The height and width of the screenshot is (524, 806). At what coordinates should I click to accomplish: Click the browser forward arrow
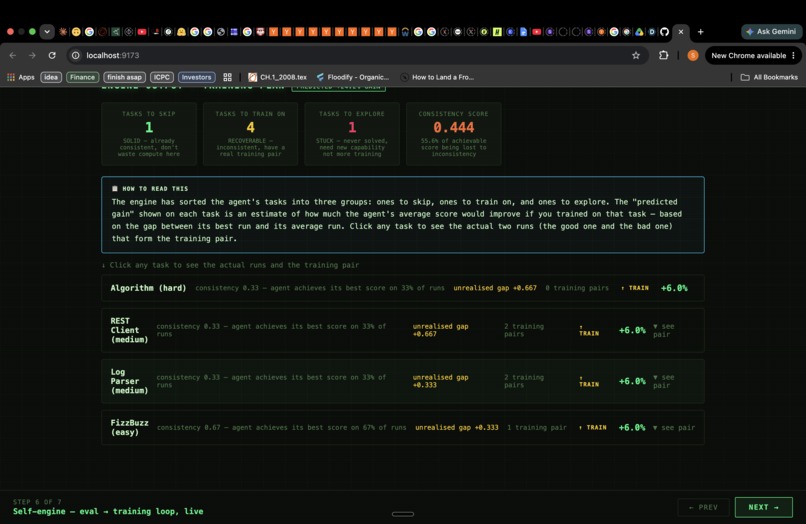32,56
